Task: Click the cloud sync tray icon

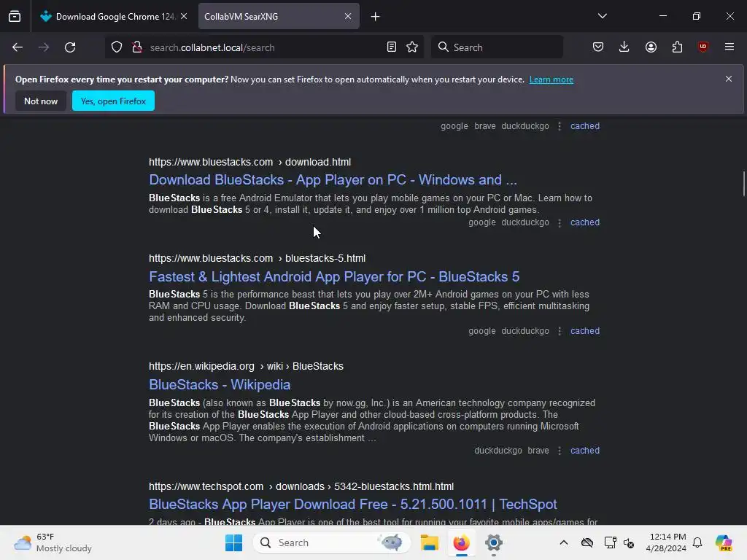Action: click(x=587, y=542)
